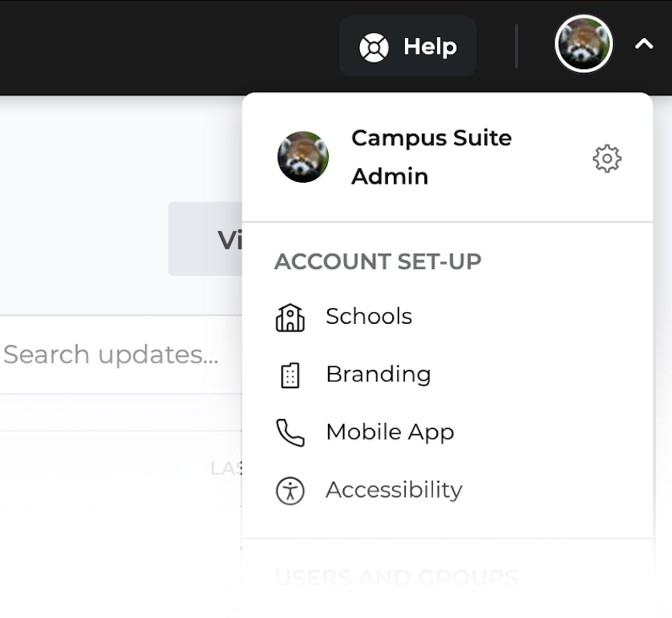The width and height of the screenshot is (672, 618).
Task: Click the avatar thumbnail inside the dropdown menu
Action: (303, 158)
